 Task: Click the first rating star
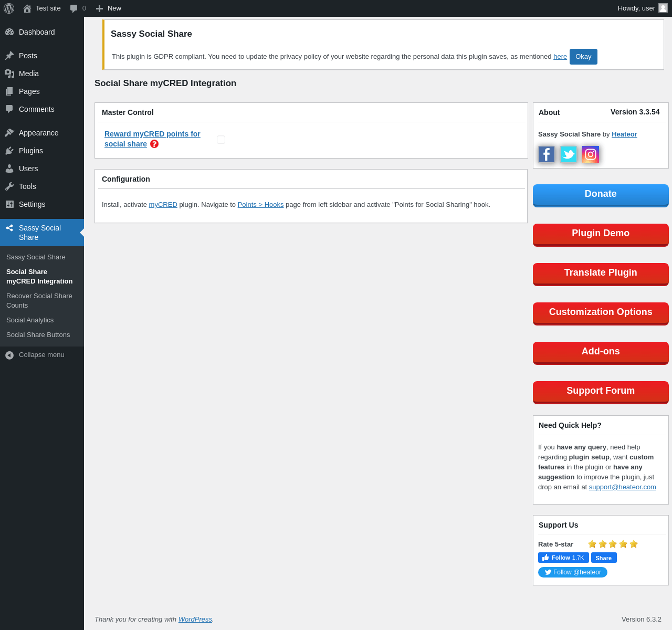click(592, 544)
